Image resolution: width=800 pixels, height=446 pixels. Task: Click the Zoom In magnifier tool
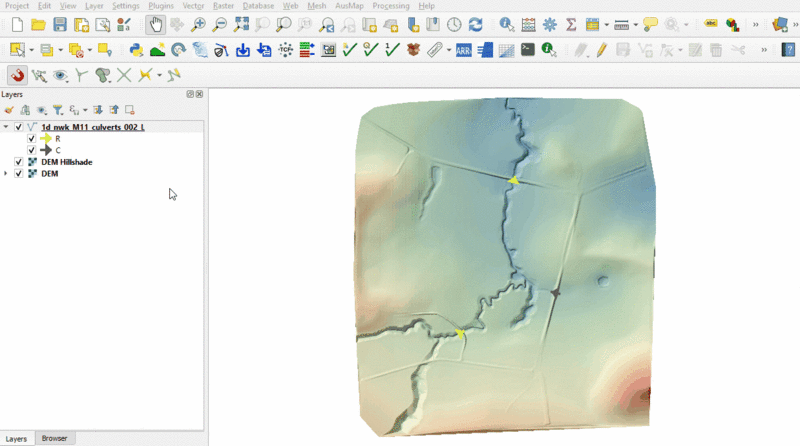pos(198,24)
